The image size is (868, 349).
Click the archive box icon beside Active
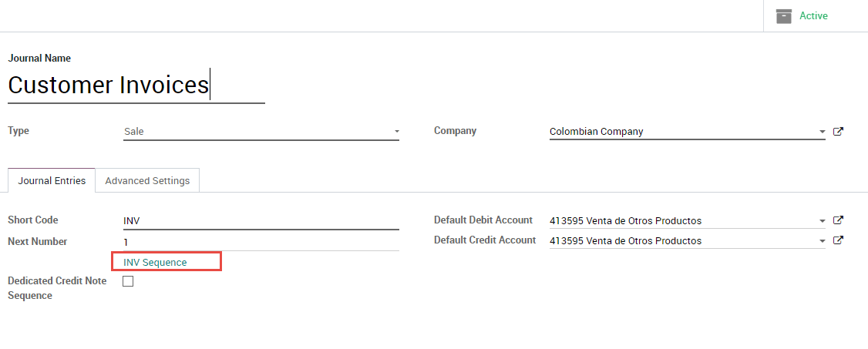coord(784,16)
